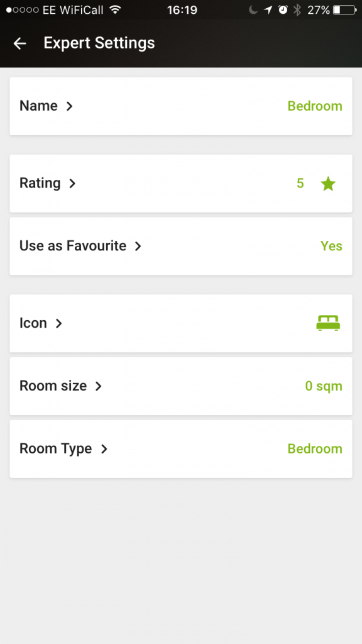362x644 pixels.
Task: Tap the Do Not Disturb moon icon
Action: [x=253, y=9]
